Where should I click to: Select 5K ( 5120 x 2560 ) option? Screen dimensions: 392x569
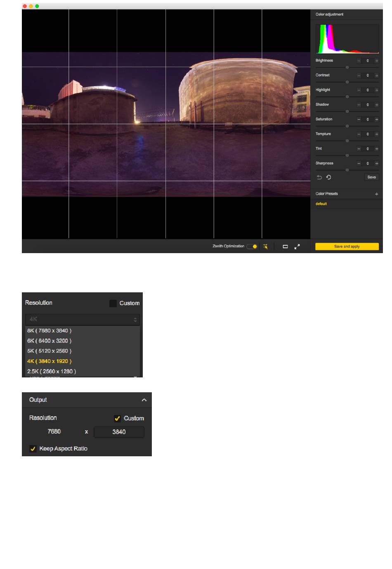pos(50,351)
